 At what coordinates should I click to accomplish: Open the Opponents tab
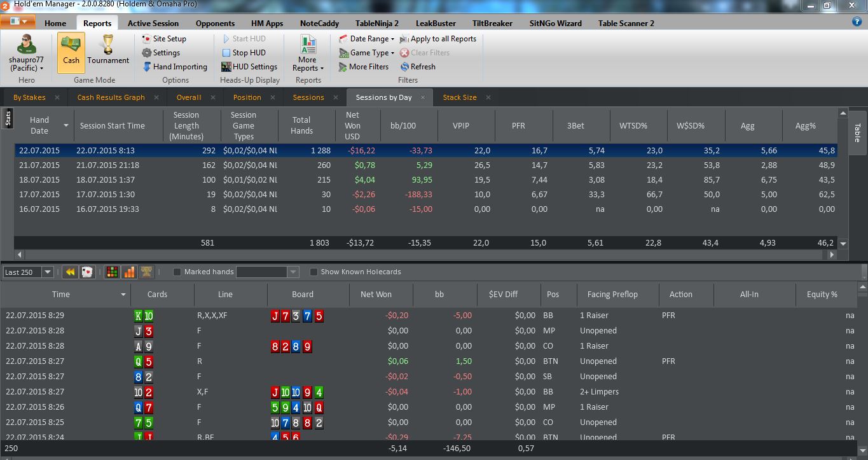point(216,24)
